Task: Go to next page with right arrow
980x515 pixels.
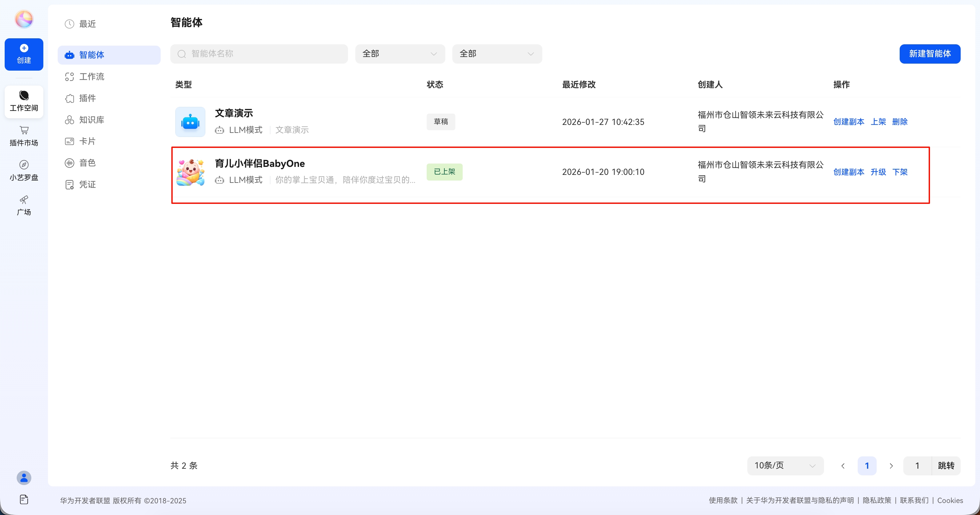Action: [x=891, y=465]
